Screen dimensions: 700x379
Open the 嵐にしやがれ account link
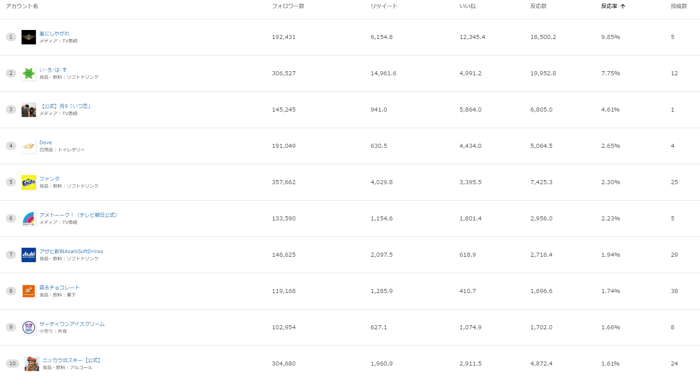(x=54, y=33)
